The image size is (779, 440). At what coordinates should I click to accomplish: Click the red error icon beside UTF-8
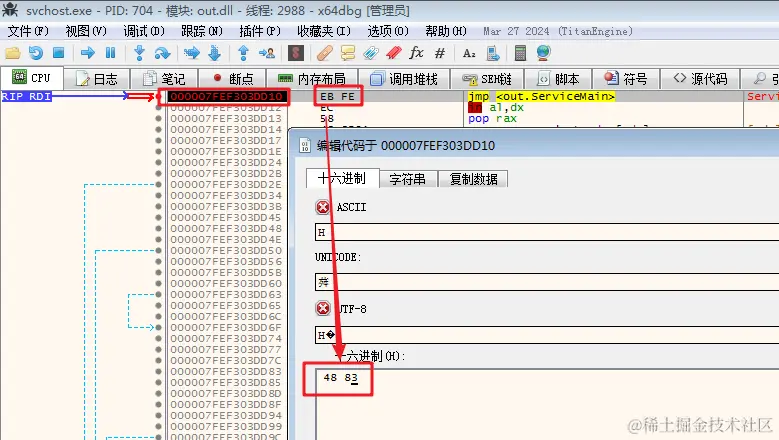point(323,308)
